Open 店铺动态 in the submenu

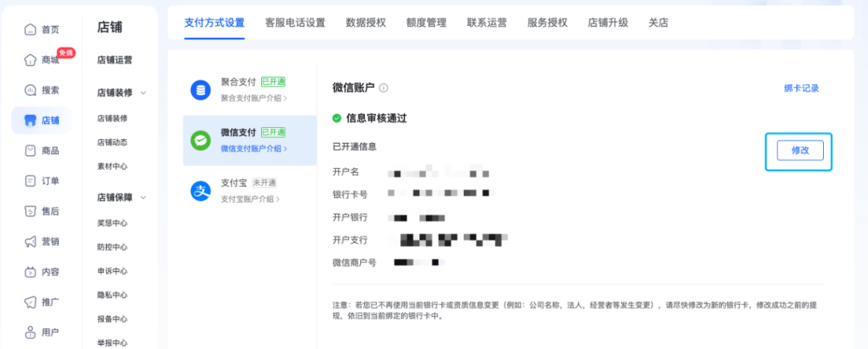(113, 142)
